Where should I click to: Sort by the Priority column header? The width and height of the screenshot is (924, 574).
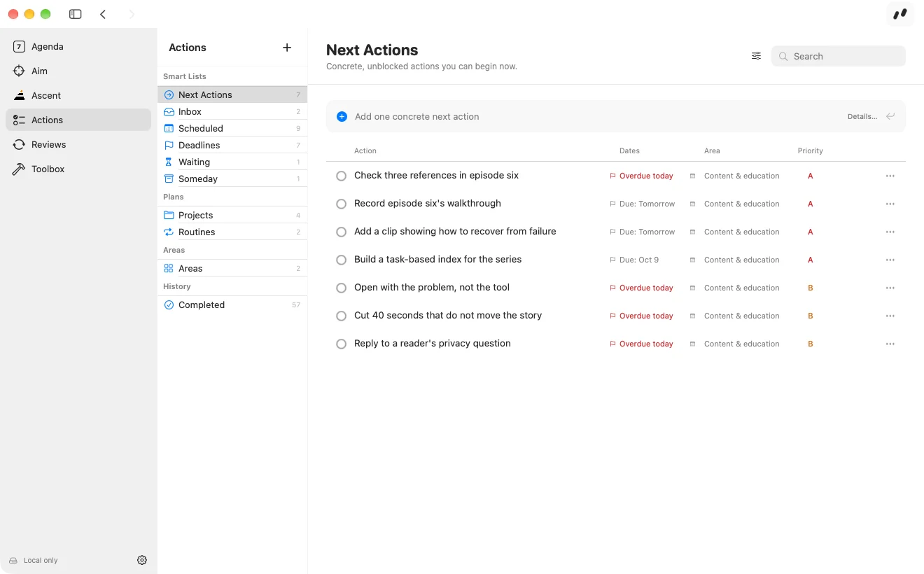tap(810, 150)
